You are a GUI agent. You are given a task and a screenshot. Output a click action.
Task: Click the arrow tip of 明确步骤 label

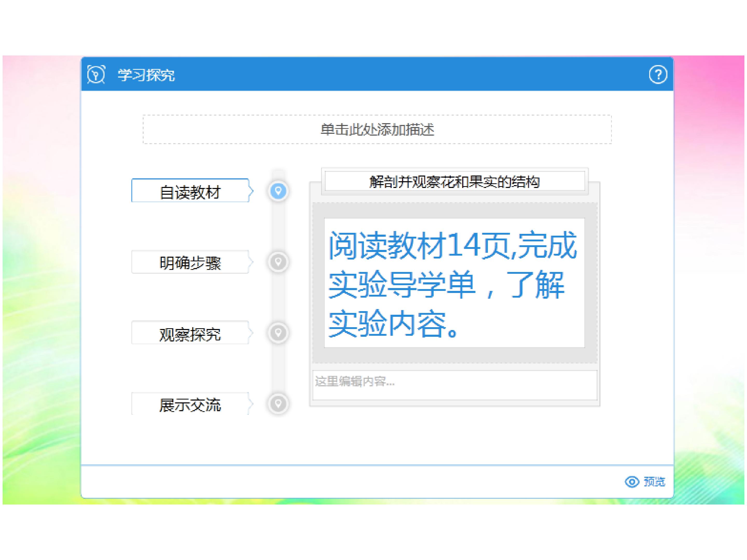[x=251, y=262]
